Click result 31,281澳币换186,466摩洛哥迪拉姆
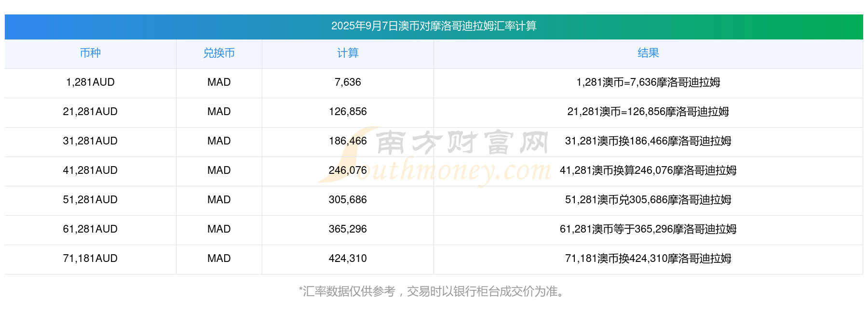The height and width of the screenshot is (313, 868). [648, 141]
